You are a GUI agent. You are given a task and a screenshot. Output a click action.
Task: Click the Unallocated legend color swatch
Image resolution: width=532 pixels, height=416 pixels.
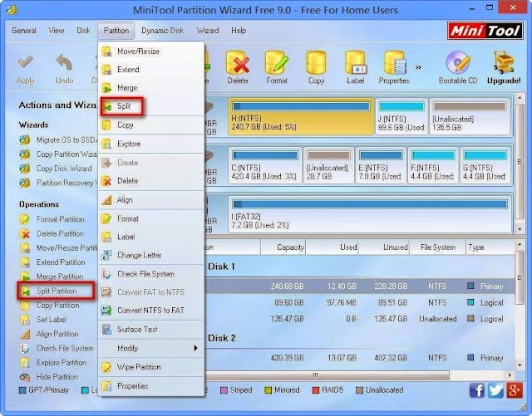[x=359, y=390]
